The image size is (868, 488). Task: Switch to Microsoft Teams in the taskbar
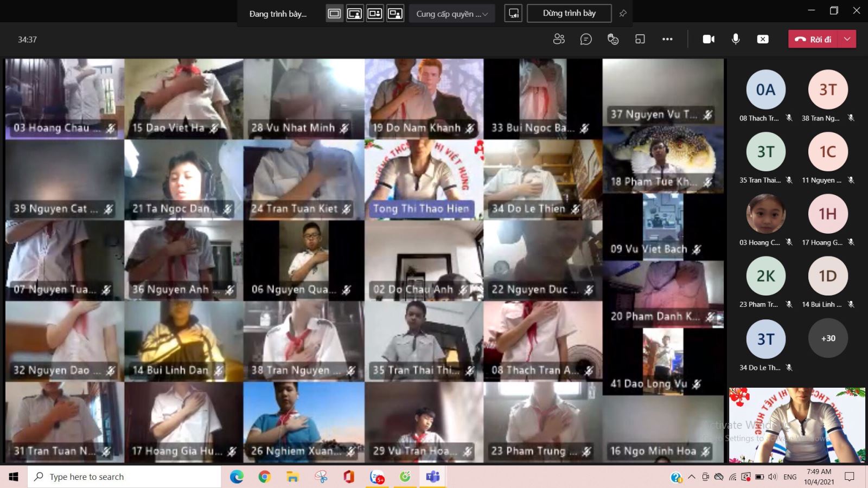[433, 477]
